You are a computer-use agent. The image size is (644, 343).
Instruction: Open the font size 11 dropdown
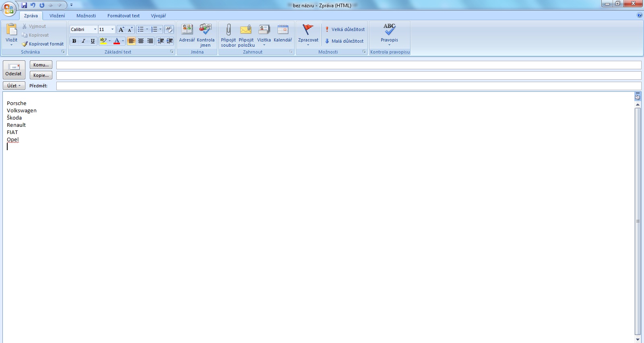click(x=113, y=29)
